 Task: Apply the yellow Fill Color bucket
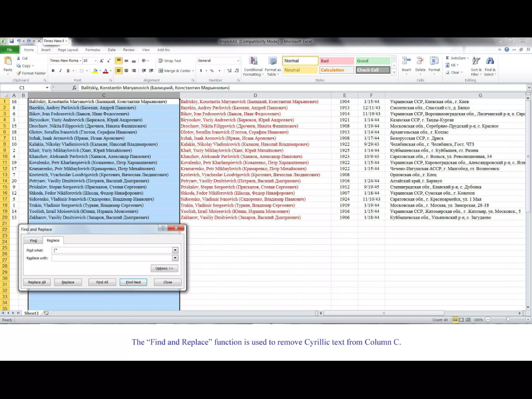tap(95, 71)
